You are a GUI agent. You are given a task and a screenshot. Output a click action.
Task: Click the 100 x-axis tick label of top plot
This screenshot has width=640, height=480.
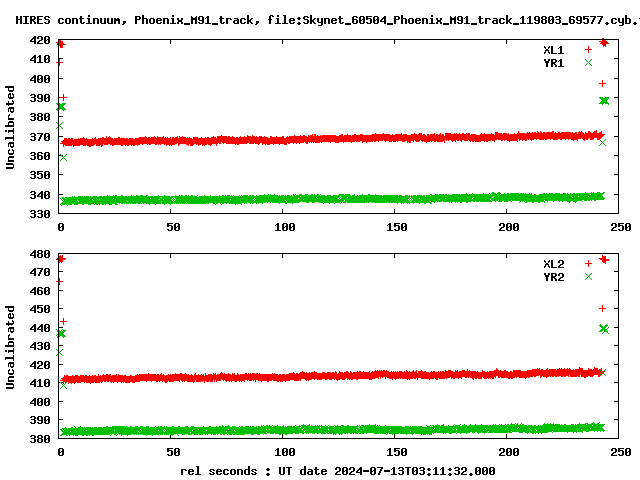(284, 227)
